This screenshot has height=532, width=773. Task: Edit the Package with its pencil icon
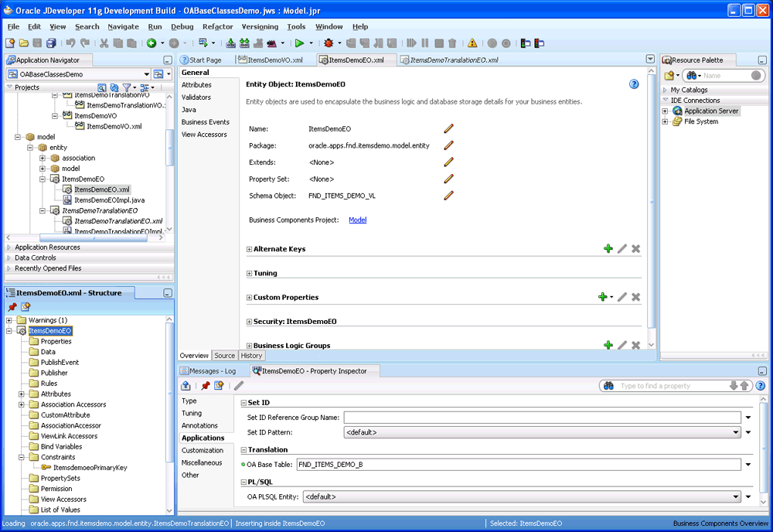point(448,145)
